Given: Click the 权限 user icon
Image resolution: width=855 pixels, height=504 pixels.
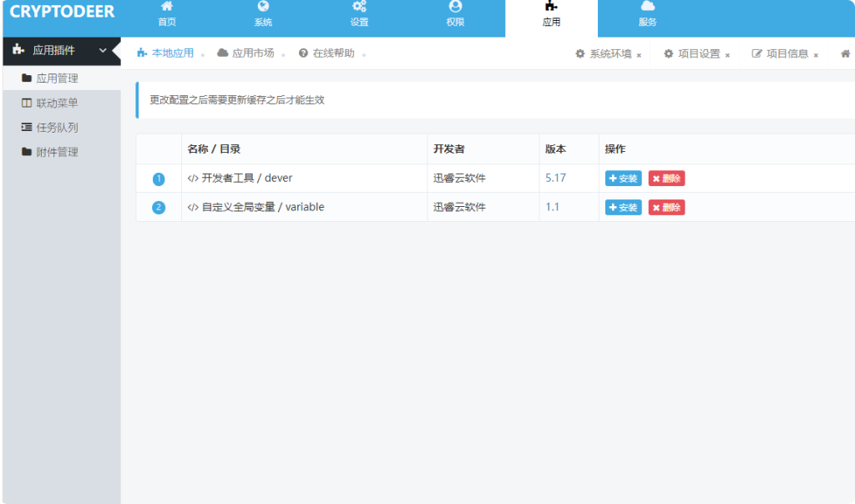Looking at the screenshot, I should (x=455, y=6).
